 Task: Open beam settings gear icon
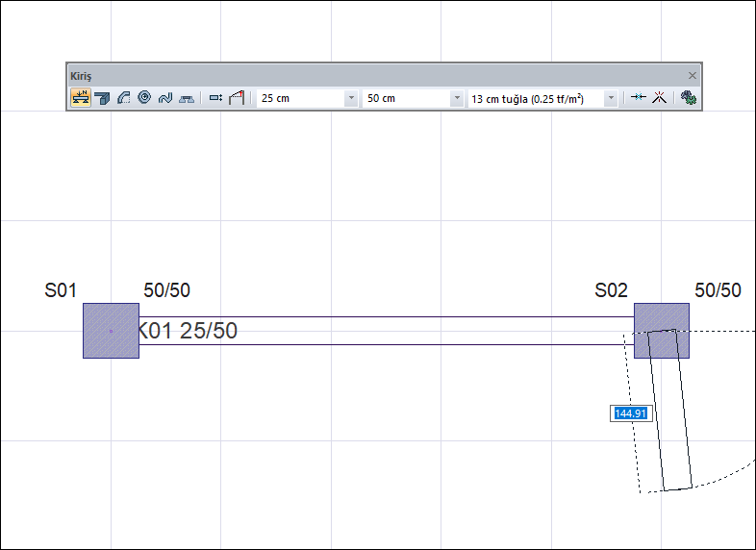[689, 98]
